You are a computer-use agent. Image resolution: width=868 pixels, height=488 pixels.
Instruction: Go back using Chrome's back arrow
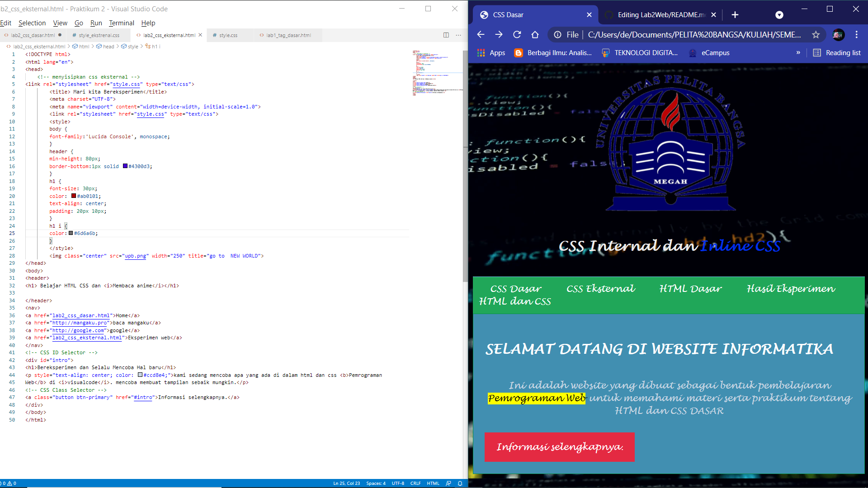[481, 34]
